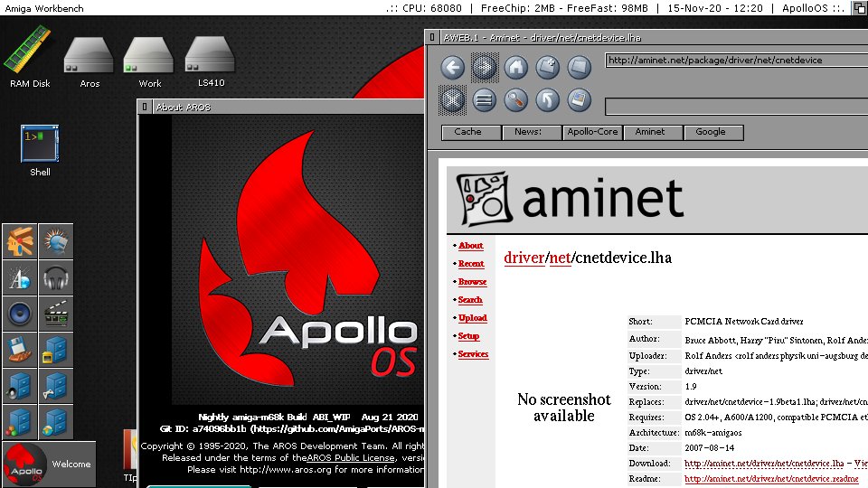Open the home page in AWeb
Image resolution: width=868 pixels, height=488 pixels.
point(516,68)
